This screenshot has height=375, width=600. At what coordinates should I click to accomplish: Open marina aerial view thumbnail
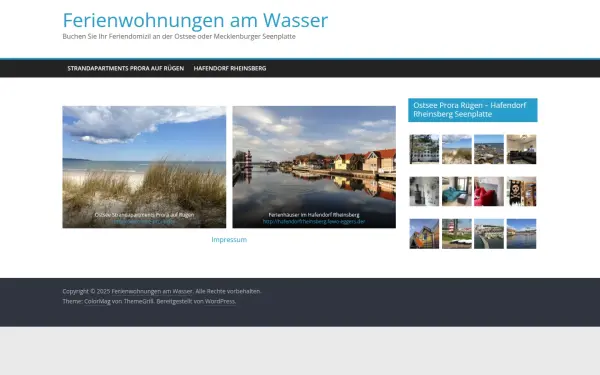489,234
